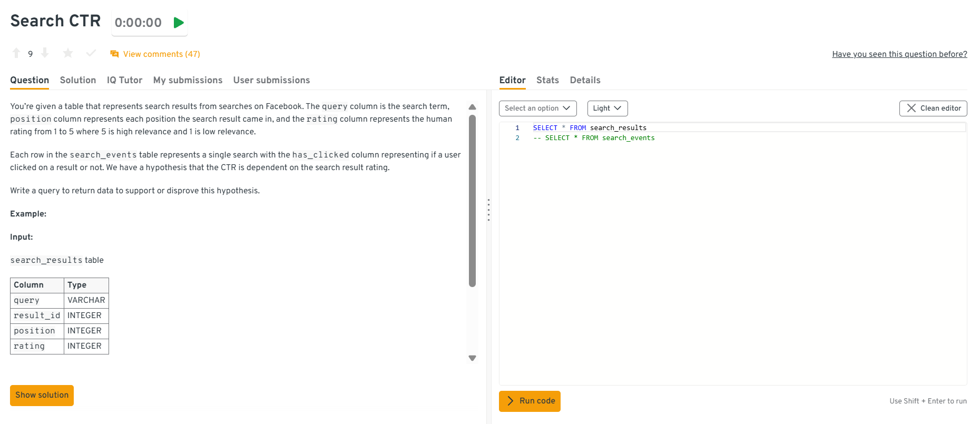Open the IQ Tutor tab
Viewport: 980px width, 424px height.
click(x=124, y=80)
